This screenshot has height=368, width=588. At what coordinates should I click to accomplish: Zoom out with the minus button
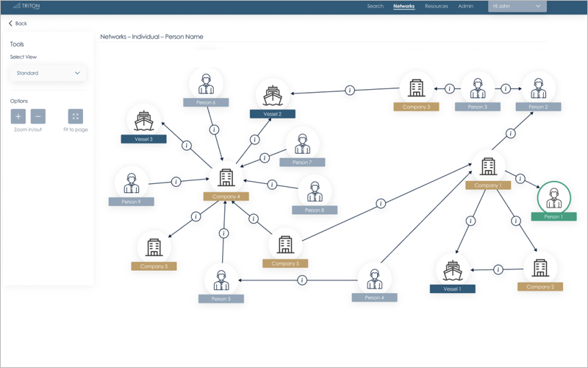[38, 116]
